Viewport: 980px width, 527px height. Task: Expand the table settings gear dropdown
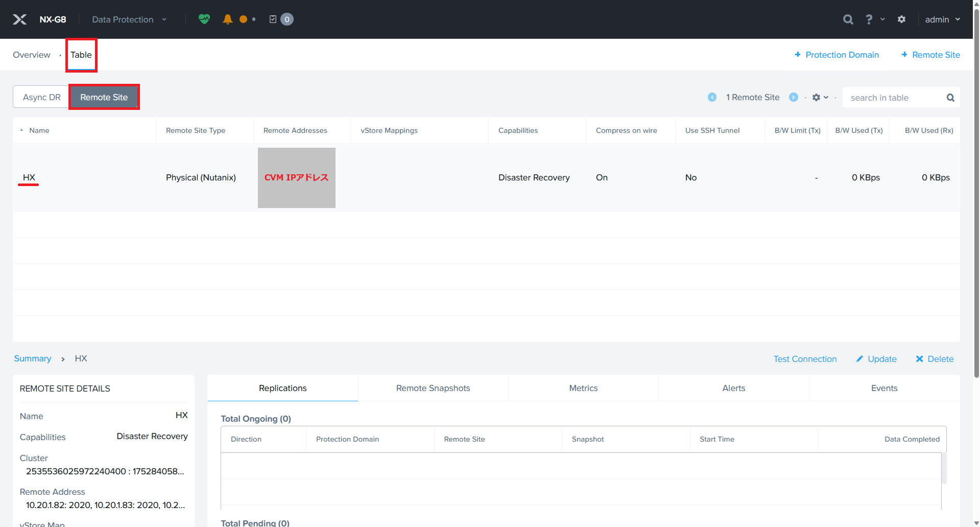[x=820, y=97]
